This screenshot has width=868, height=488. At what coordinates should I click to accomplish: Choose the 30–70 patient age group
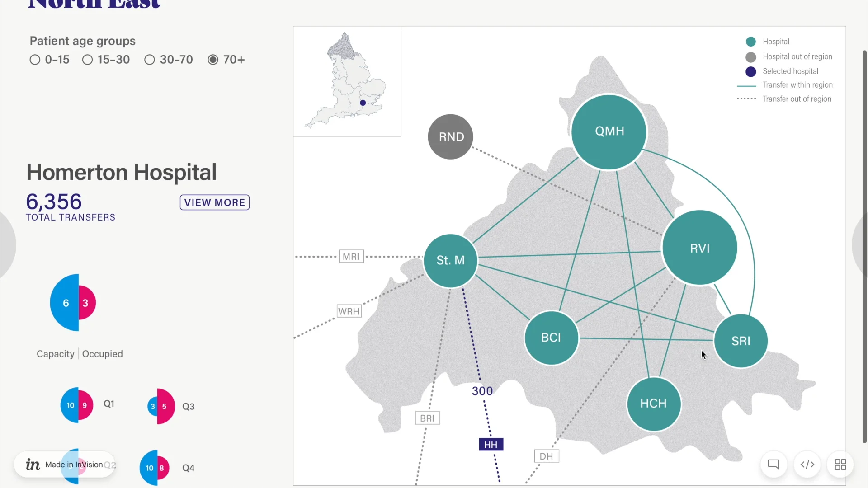pos(150,60)
